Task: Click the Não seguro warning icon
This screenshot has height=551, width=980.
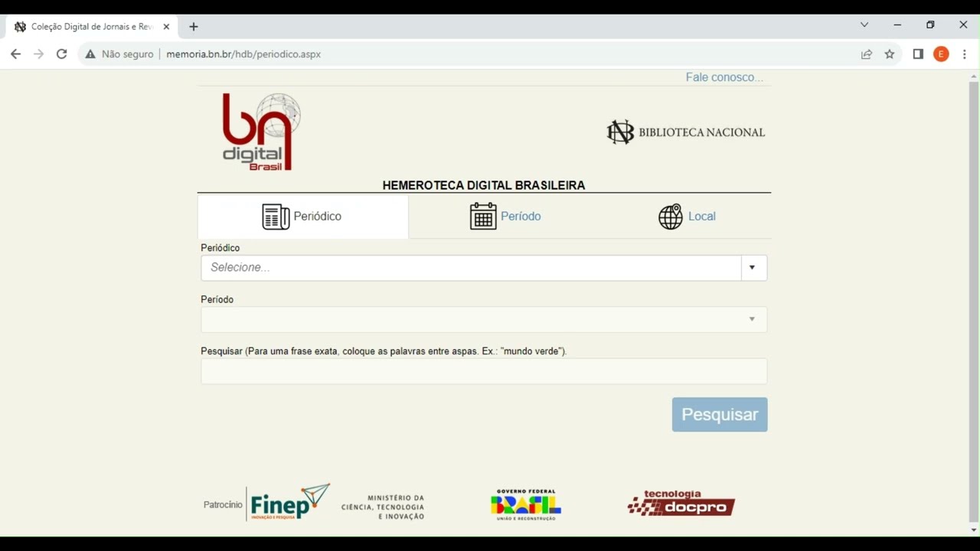Action: (x=90, y=54)
